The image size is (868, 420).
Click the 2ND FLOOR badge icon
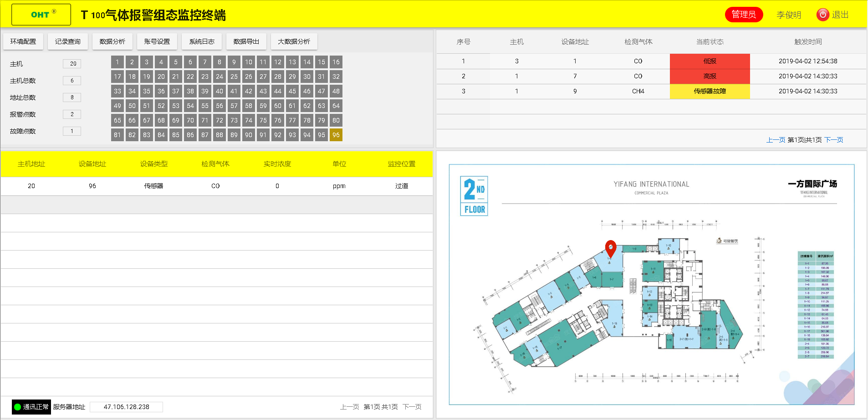pos(474,196)
